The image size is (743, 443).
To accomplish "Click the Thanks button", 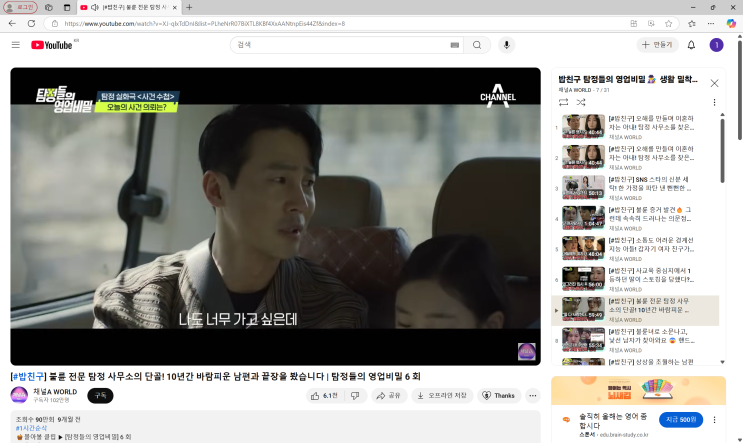I will click(x=498, y=396).
